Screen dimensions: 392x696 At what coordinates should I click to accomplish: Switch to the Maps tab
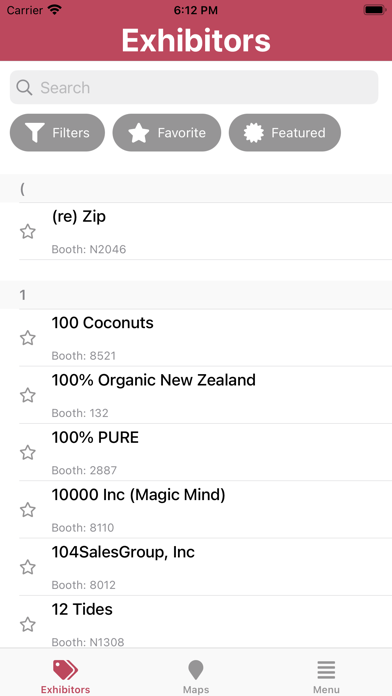click(196, 676)
